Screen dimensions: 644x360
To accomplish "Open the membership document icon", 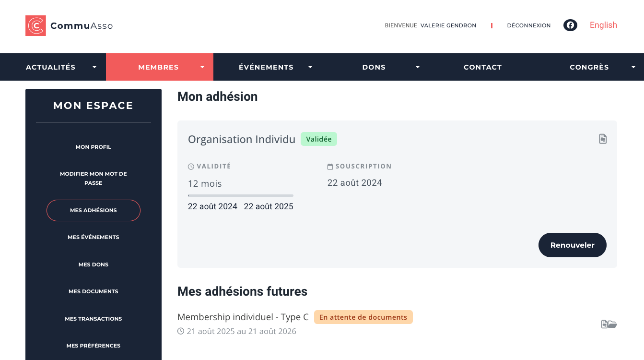I will 603,139.
